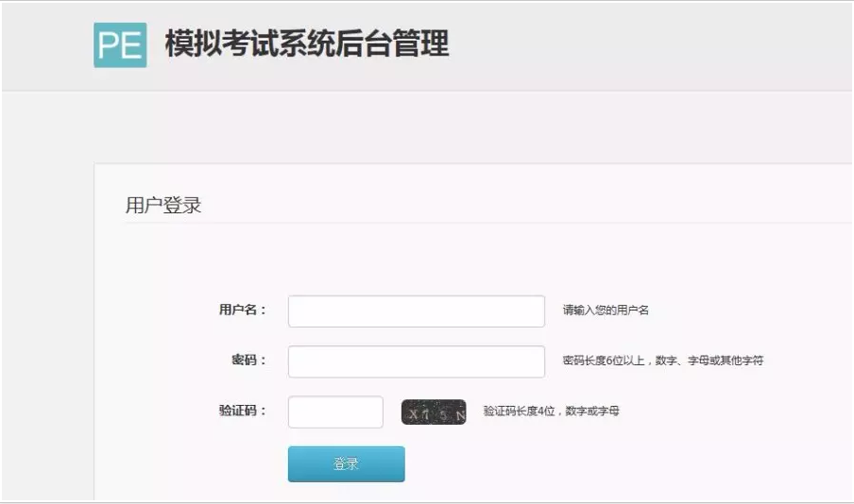Focus the 验证码 captcha input box
The width and height of the screenshot is (854, 504).
point(335,412)
